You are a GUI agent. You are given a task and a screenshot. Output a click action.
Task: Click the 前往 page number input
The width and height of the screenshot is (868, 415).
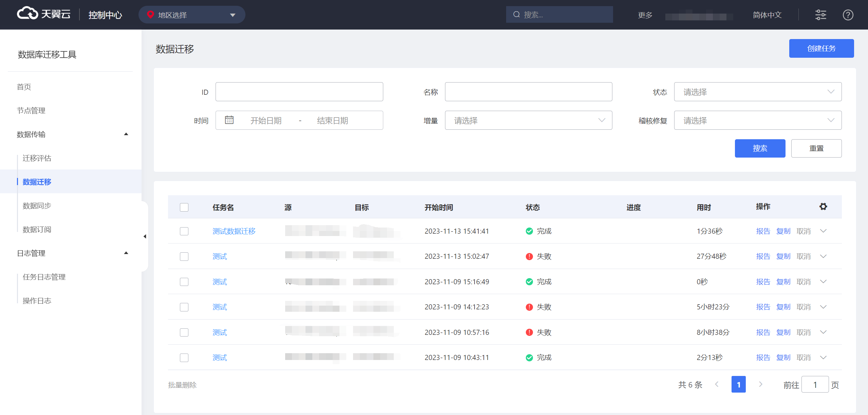tap(815, 384)
